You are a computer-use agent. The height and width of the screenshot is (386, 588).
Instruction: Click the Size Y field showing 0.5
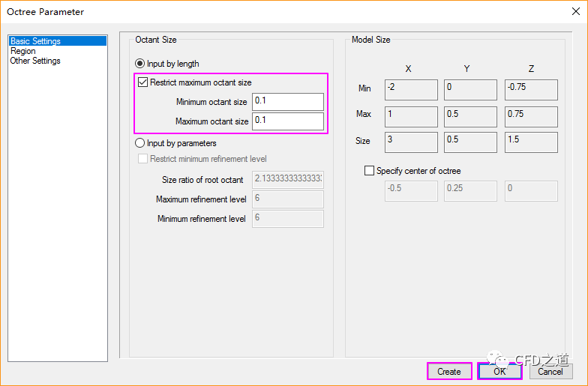click(470, 142)
